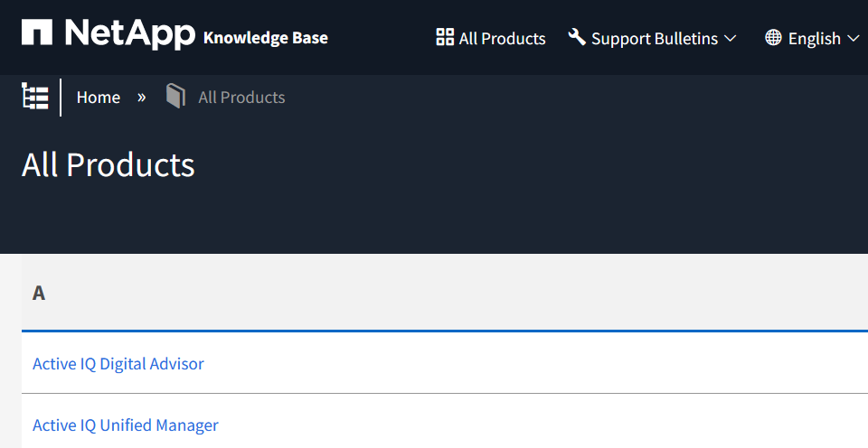The height and width of the screenshot is (448, 868).
Task: Click the NetApp square logo icon
Action: click(x=37, y=34)
